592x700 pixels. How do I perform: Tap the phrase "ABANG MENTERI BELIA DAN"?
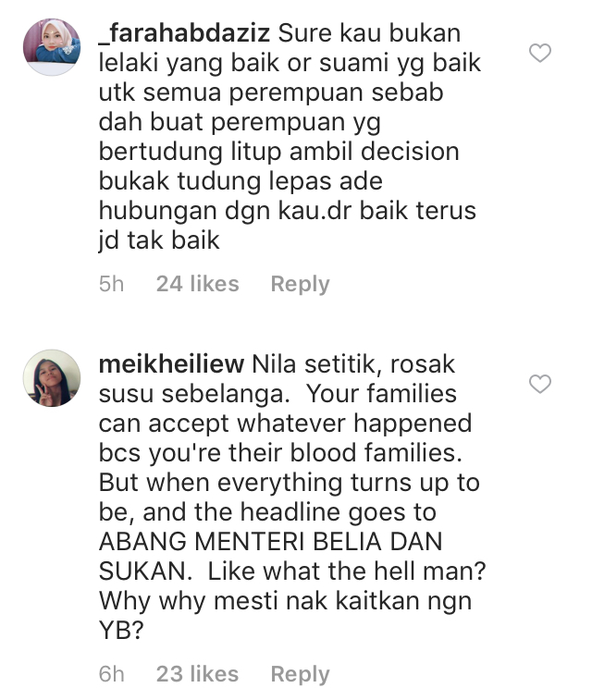[270, 541]
